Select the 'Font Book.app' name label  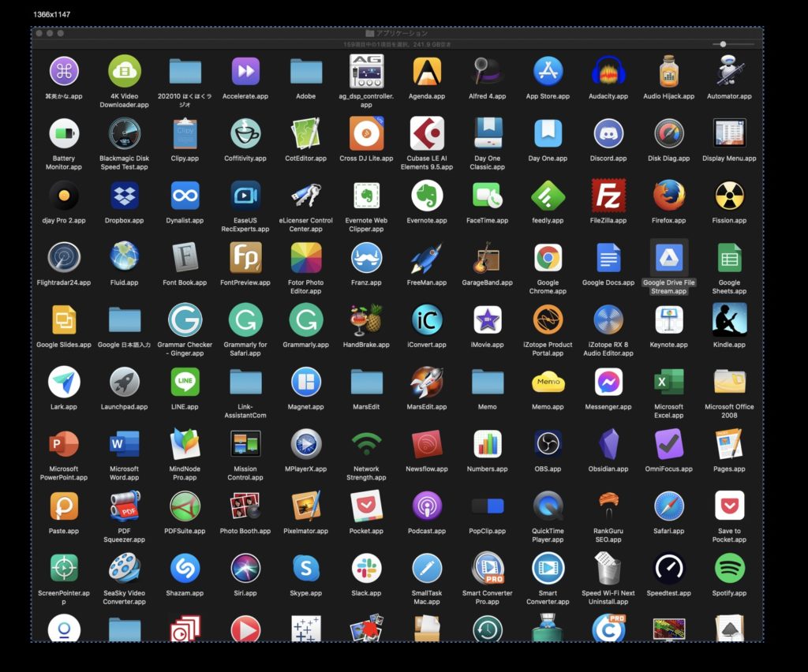point(185,282)
